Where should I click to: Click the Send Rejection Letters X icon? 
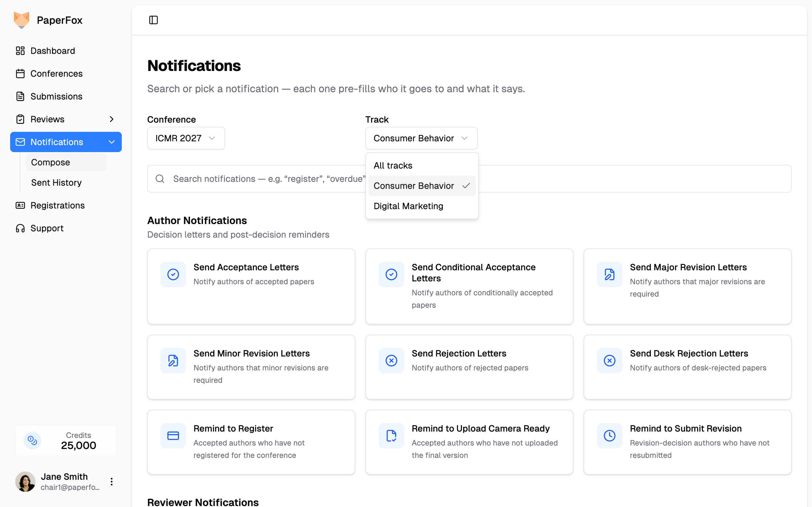click(391, 361)
